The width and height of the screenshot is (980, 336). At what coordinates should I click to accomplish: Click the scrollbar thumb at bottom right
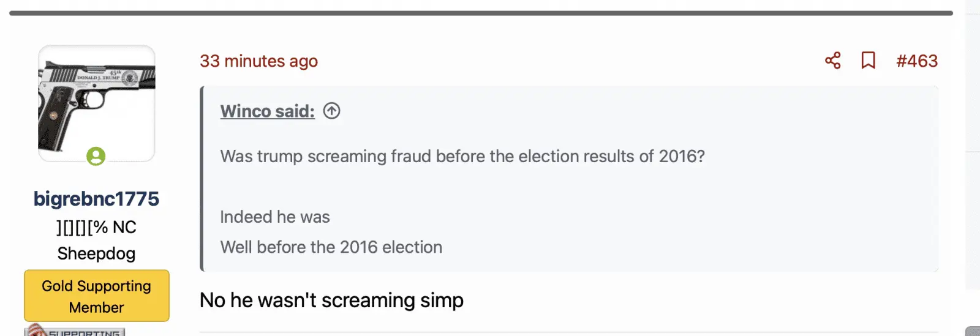point(972,331)
